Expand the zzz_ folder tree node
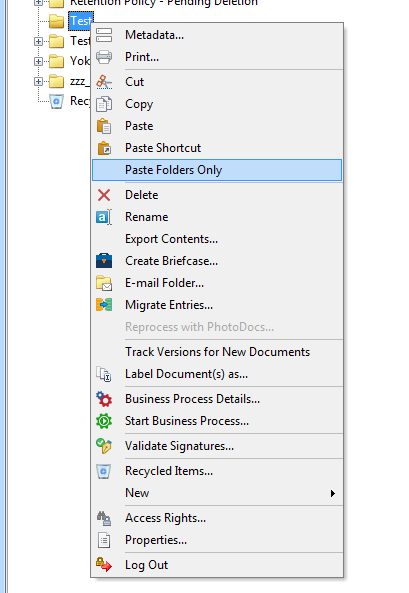Screen dimensions: 409x593 [x=38, y=81]
